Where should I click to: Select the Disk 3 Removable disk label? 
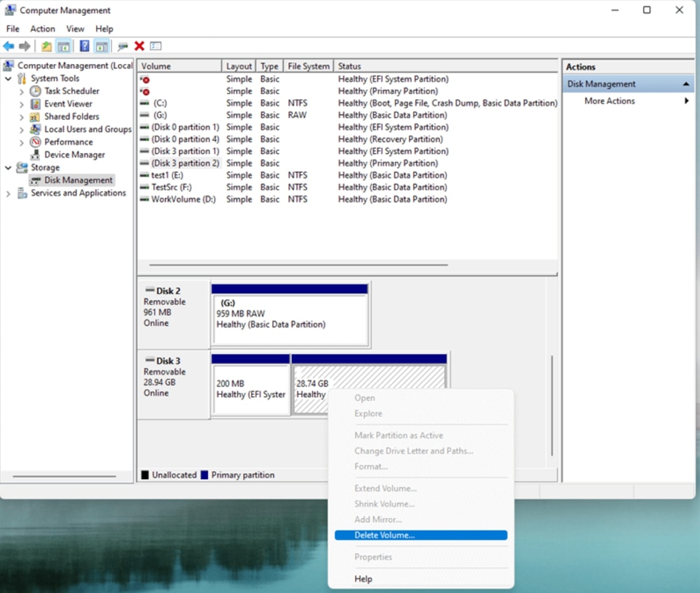pos(173,384)
